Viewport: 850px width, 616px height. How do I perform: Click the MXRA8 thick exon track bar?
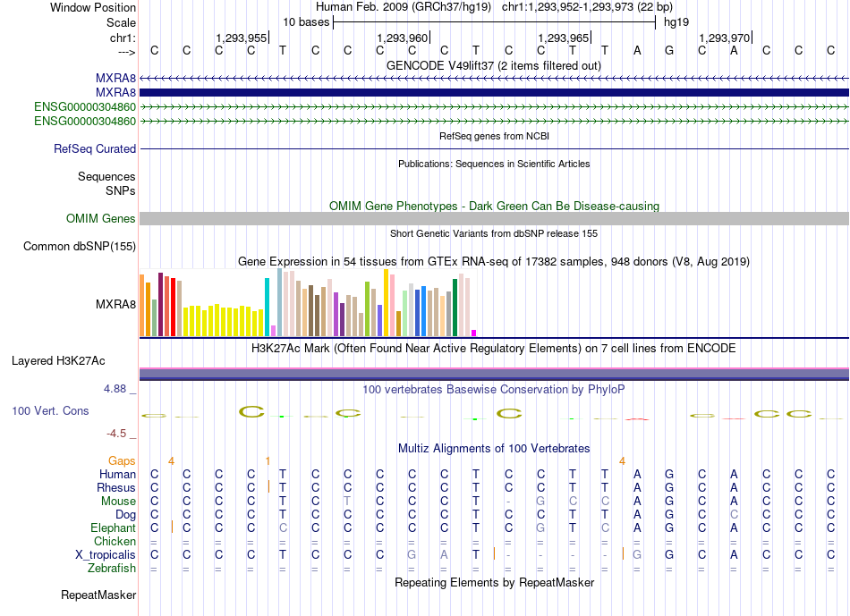494,93
